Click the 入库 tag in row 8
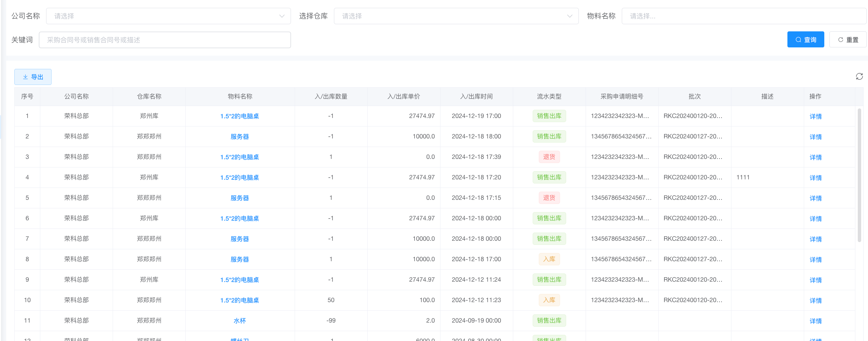The height and width of the screenshot is (341, 868). [x=549, y=259]
